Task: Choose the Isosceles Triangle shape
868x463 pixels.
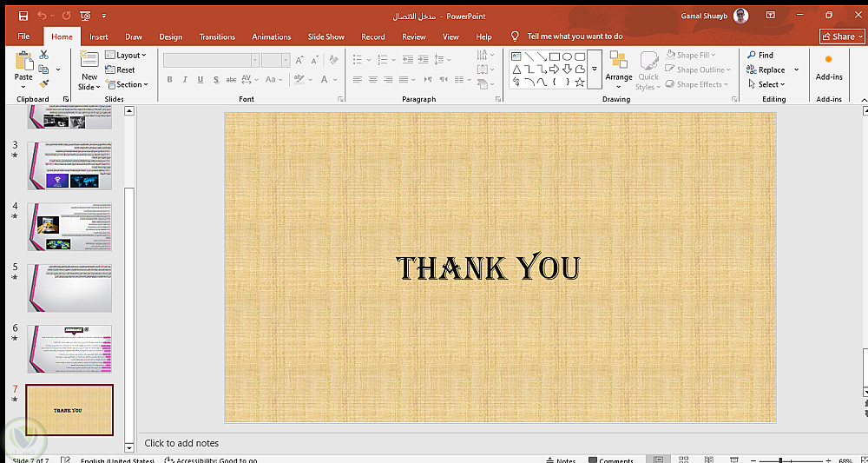Action: [x=516, y=69]
